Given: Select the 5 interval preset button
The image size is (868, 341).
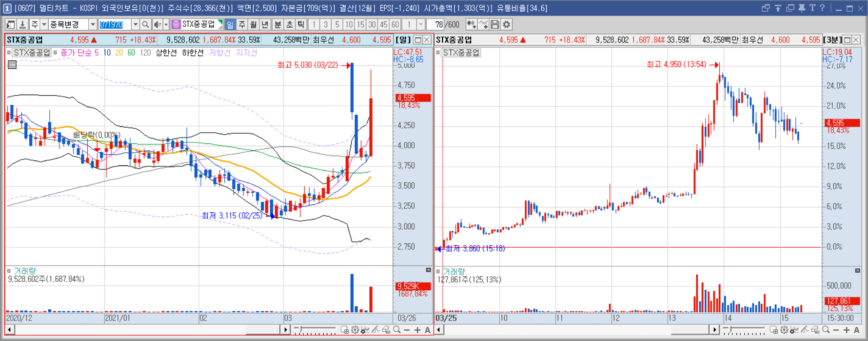Looking at the screenshot, I should (337, 24).
